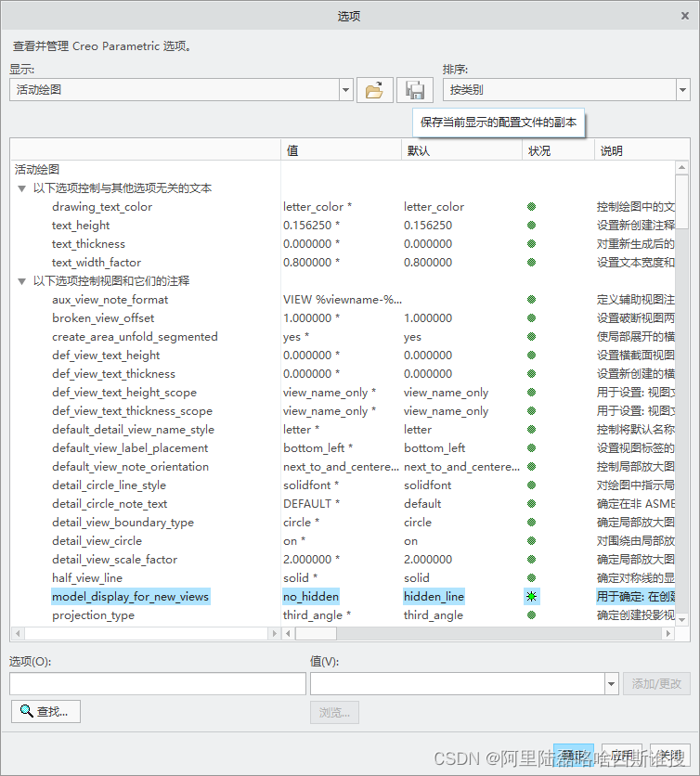
Task: Click the 值 column header
Action: pyautogui.click(x=340, y=150)
